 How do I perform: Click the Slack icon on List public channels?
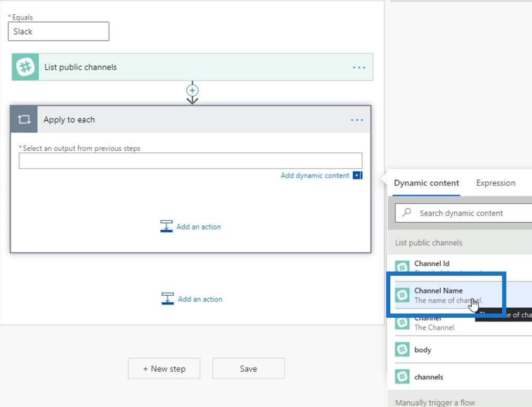(25, 67)
